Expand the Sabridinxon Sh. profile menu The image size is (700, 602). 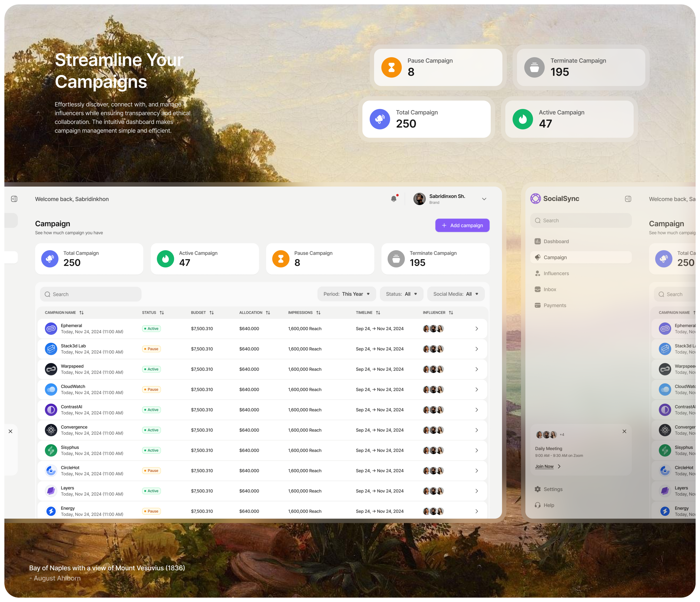(484, 199)
